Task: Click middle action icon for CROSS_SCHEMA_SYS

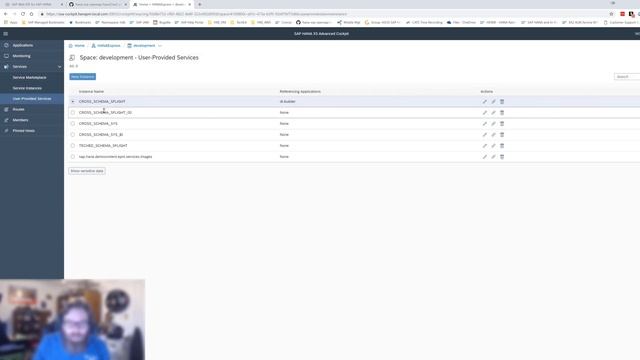Action: tap(493, 124)
